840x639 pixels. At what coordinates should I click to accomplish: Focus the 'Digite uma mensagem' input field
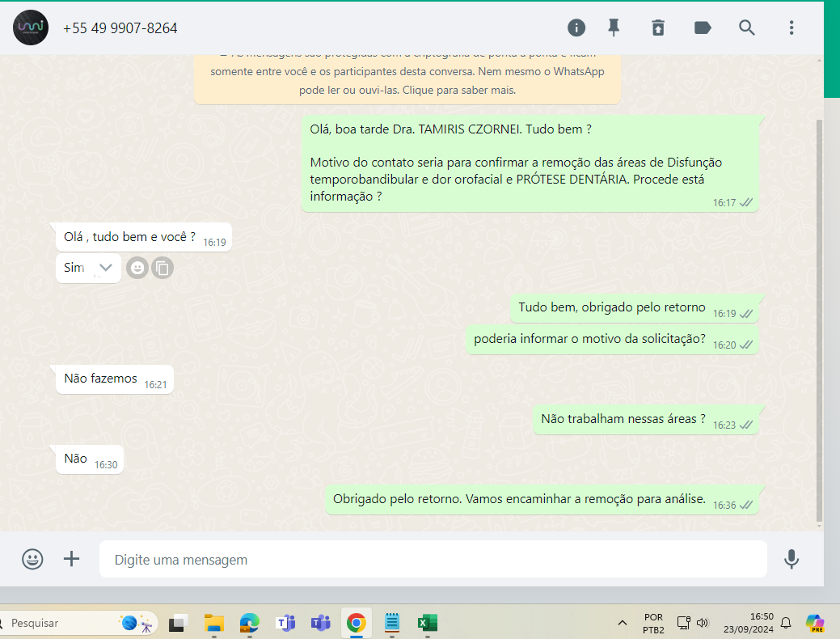(x=433, y=559)
